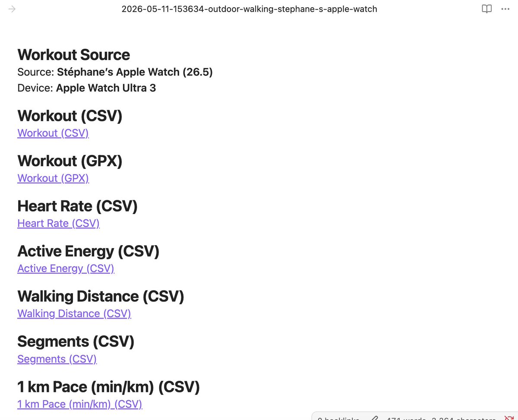Click the 1 km Pace (min/km) heading

pyautogui.click(x=109, y=387)
